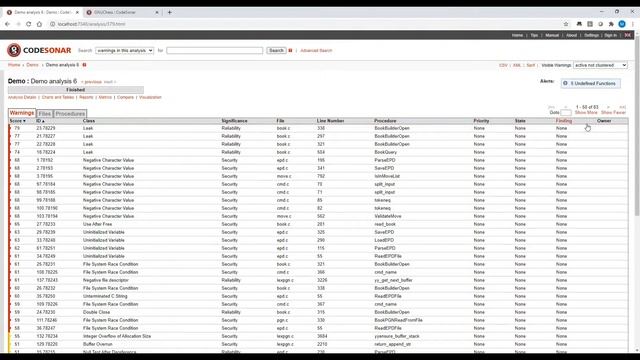The width and height of the screenshot is (640, 360).
Task: Click the site info icon in address bar
Action: 52,24
